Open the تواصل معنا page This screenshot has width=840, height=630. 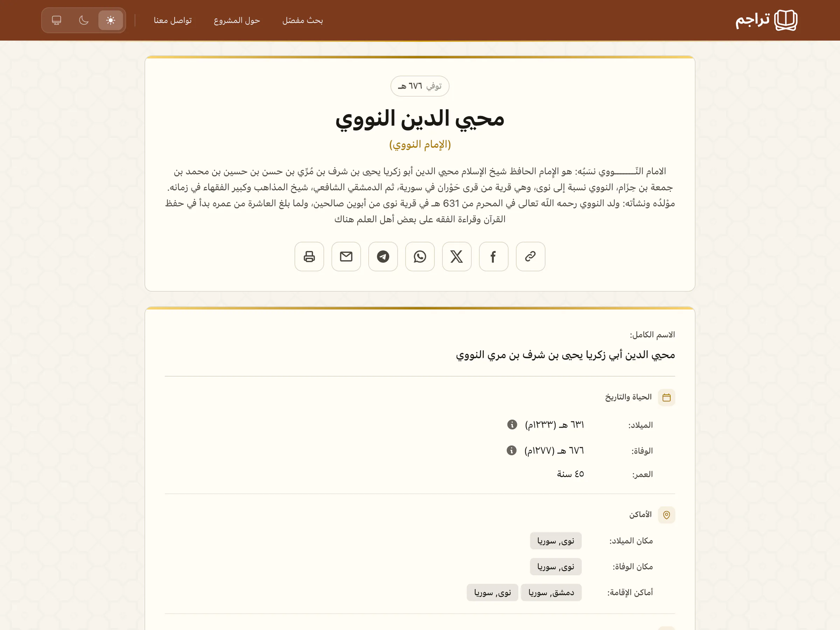173,20
